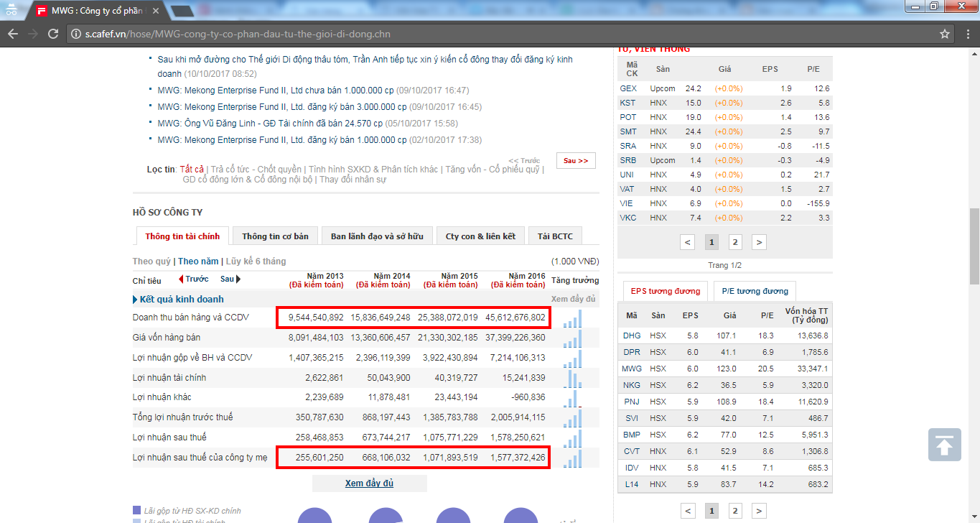The image size is (980, 523).
Task: Select the EPS tương đương tab
Action: (666, 291)
